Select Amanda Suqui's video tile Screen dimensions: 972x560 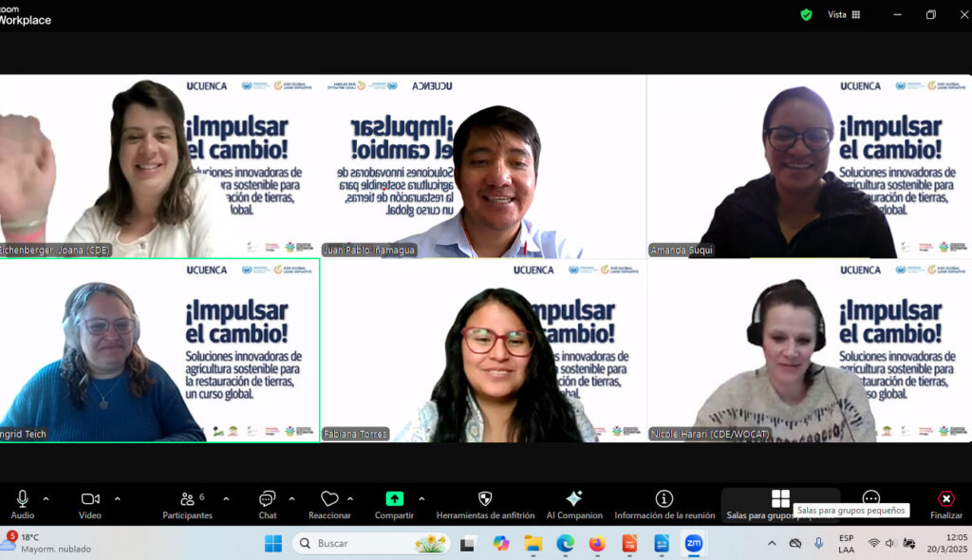click(x=809, y=166)
